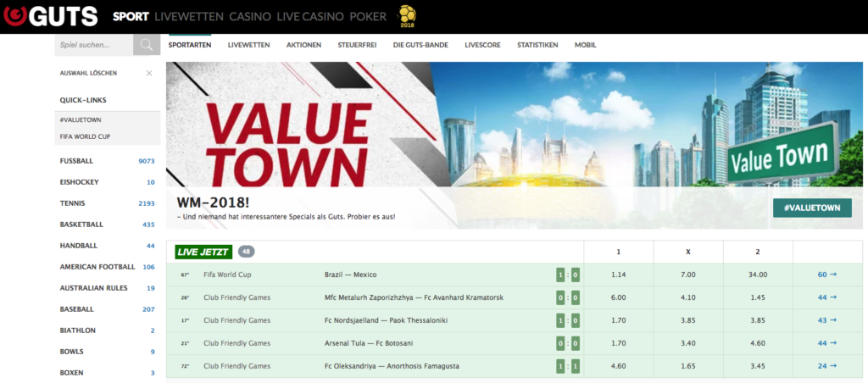Select odds 6.00 for Mfc Metalurh Zaporizhzhya
Screen dimensions: 868x383
click(x=618, y=297)
